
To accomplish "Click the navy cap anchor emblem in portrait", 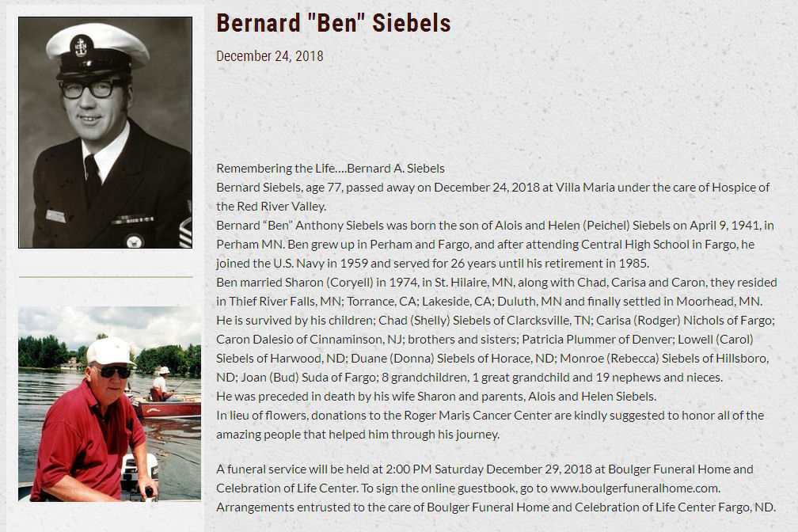I will (x=82, y=47).
